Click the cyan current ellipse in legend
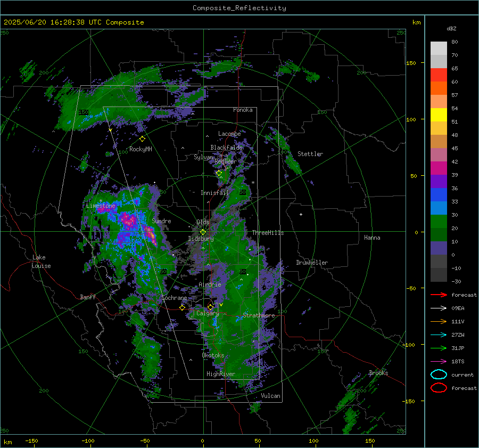The height and width of the screenshot is (448, 479). (x=439, y=374)
